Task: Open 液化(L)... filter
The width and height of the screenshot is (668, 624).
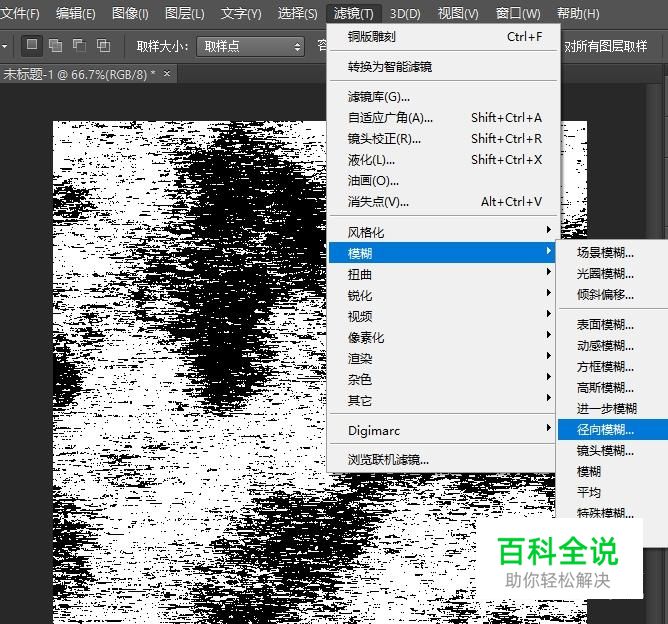Action: coord(442,160)
